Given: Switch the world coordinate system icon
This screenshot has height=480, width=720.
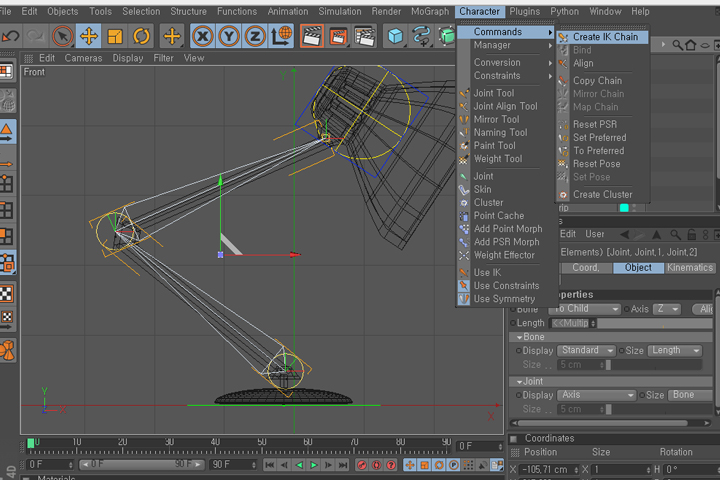Looking at the screenshot, I should [281, 36].
